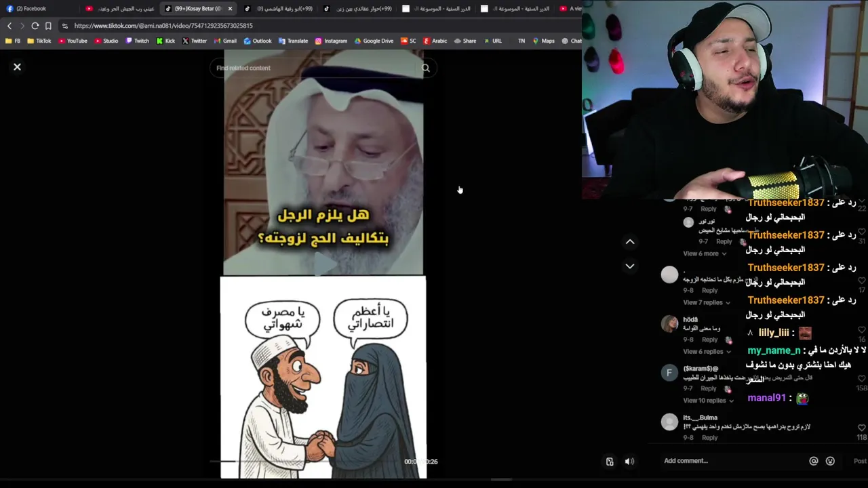This screenshot has width=868, height=488.
Task: Open the Gmail bookmark
Action: [225, 41]
